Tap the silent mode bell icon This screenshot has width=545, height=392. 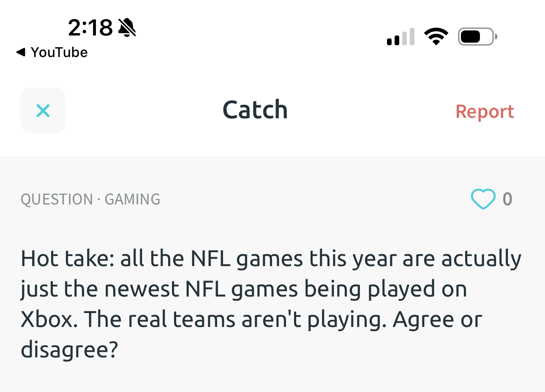pyautogui.click(x=127, y=28)
